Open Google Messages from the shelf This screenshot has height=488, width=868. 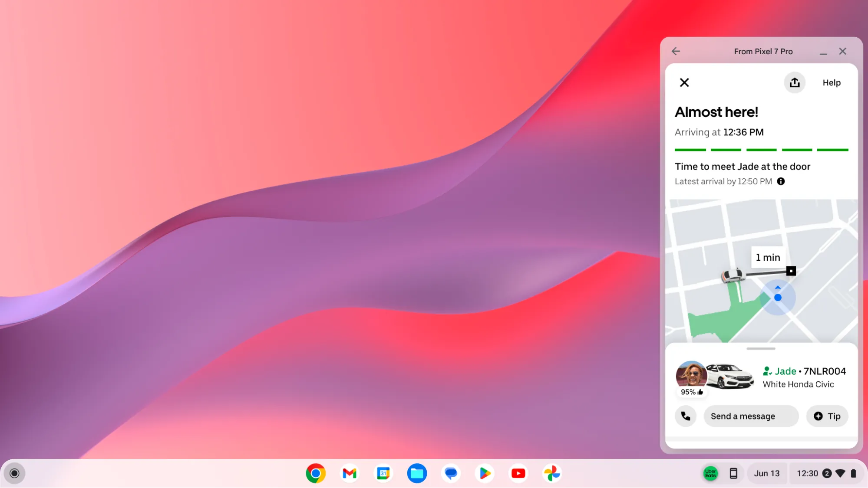(x=451, y=473)
